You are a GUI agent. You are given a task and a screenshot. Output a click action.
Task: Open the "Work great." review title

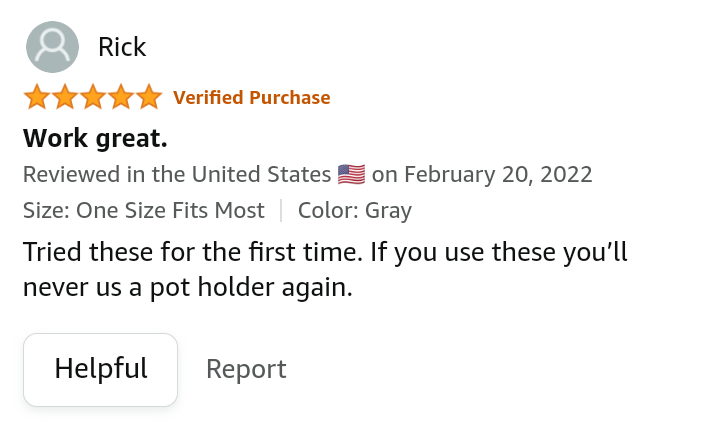pyautogui.click(x=95, y=137)
